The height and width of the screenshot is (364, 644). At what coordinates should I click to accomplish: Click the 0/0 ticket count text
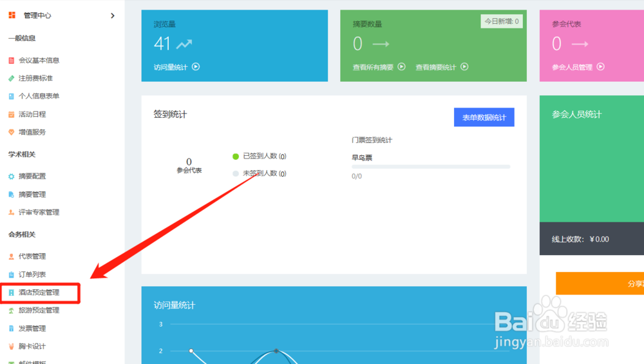tap(357, 177)
